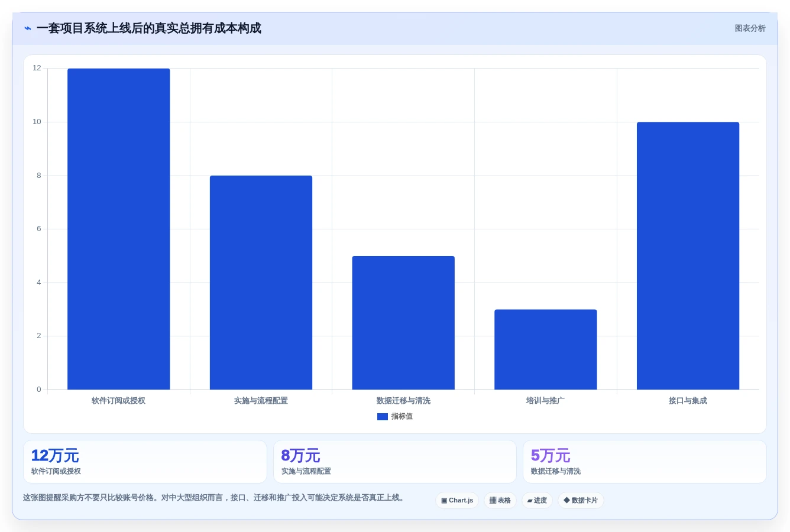Screen dimensions: 790x532
Task: Click x-axis label 培训与推广
Action: [x=546, y=401]
